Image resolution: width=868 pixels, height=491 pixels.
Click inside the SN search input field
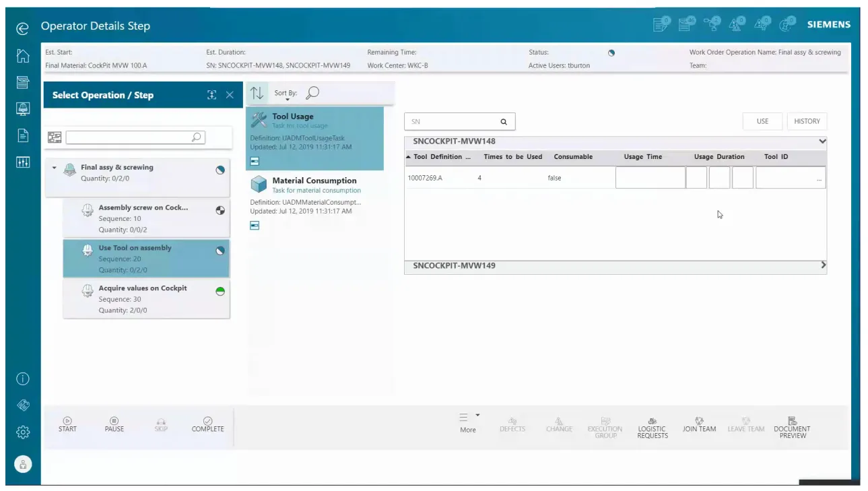click(451, 121)
